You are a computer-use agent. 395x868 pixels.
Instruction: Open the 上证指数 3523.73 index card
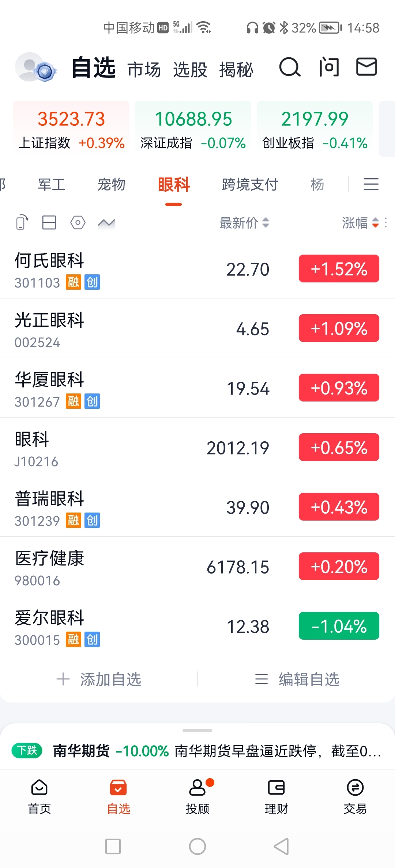pyautogui.click(x=71, y=129)
